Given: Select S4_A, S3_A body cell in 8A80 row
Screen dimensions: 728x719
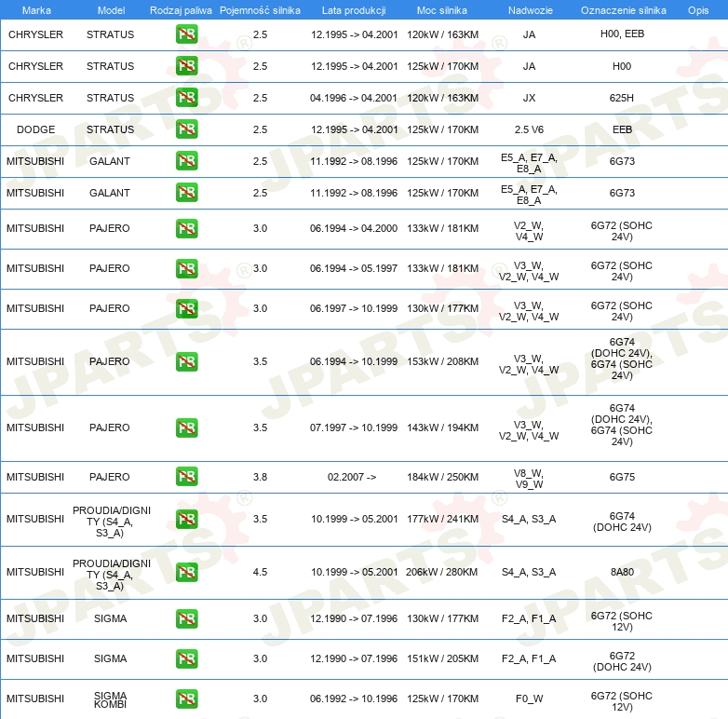Looking at the screenshot, I should [x=529, y=572].
